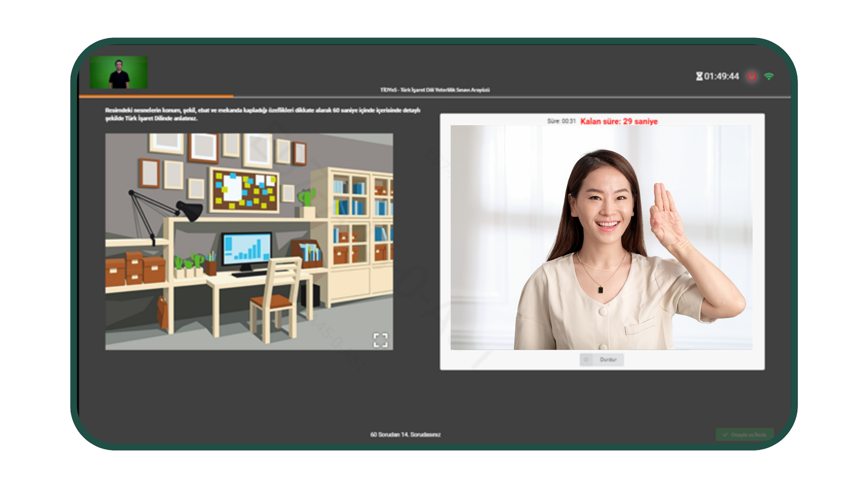Click the grey unfilled progress bar portion
The height and width of the screenshot is (488, 868).
click(x=511, y=97)
